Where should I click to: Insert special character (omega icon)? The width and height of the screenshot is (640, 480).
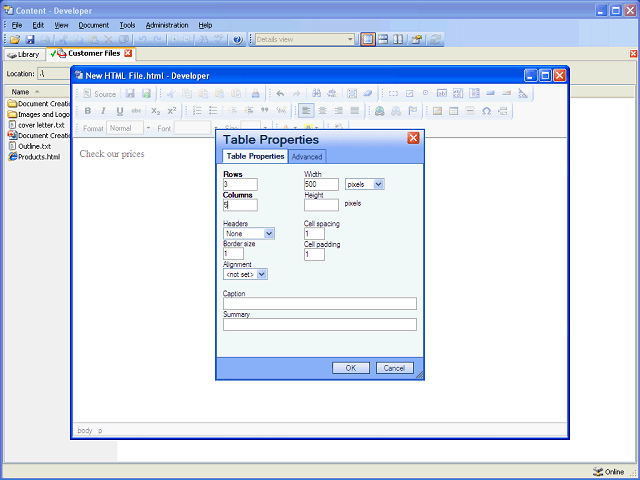pyautogui.click(x=486, y=111)
